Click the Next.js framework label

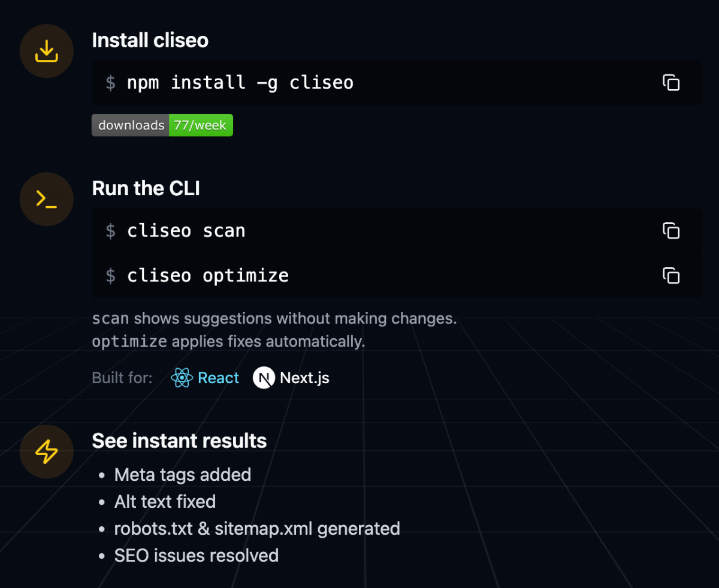304,378
